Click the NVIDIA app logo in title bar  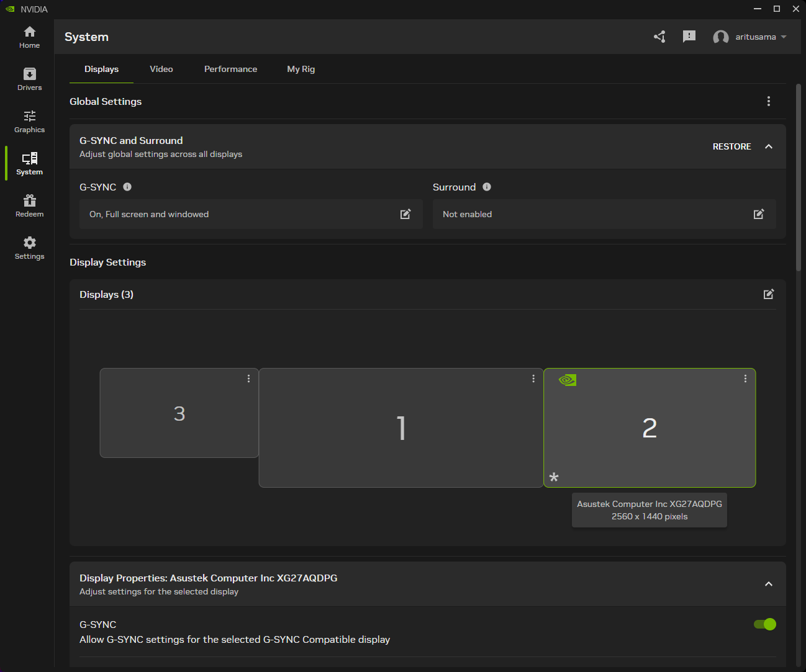(10, 9)
